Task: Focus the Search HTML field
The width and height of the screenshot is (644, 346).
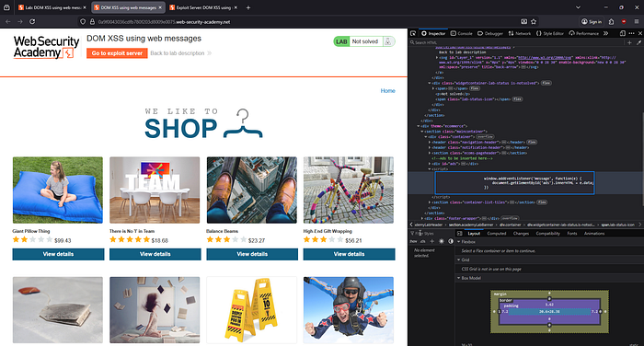Action: tap(515, 42)
